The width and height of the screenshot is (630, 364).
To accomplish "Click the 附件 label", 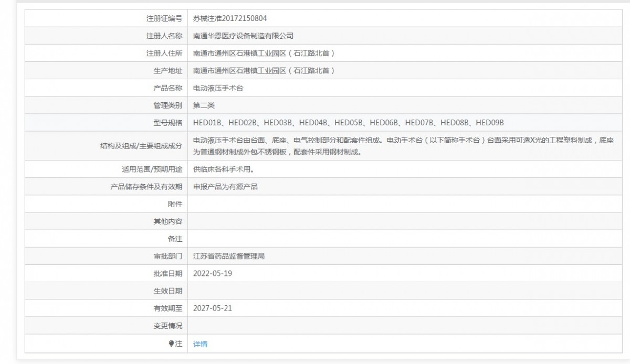I will pos(175,204).
